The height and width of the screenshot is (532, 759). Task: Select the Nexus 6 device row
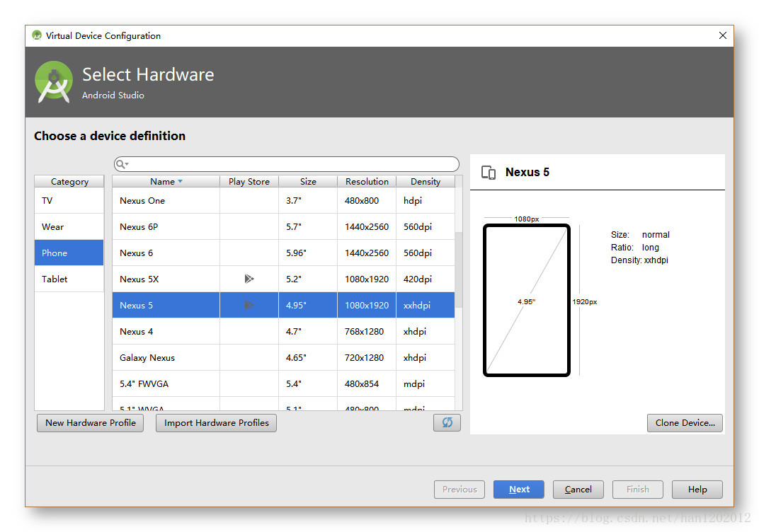point(284,253)
